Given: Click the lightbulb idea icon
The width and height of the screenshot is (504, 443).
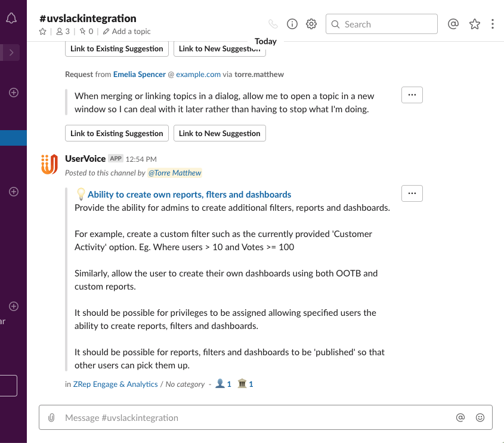Looking at the screenshot, I should click(x=81, y=194).
